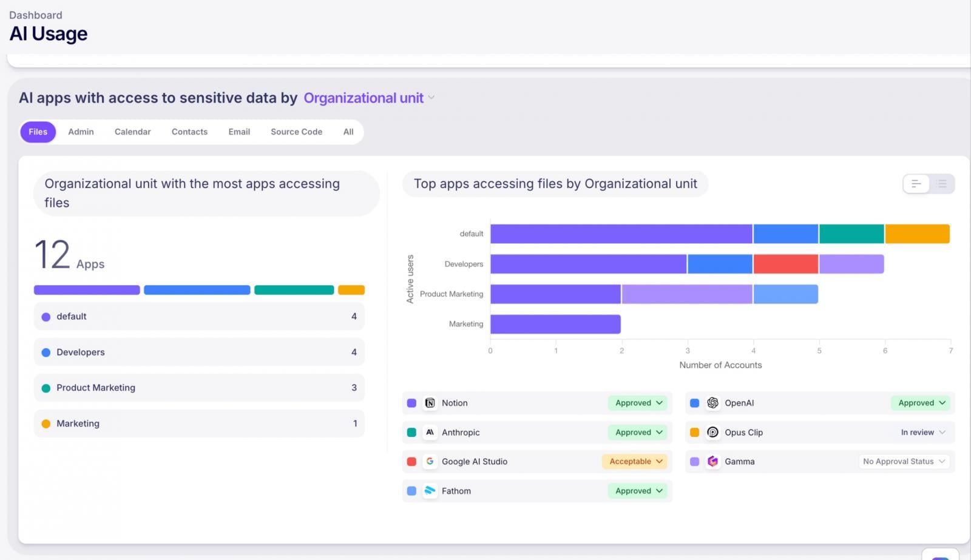Image resolution: width=971 pixels, height=560 pixels.
Task: Toggle the Developers legend color indicator
Action: (46, 352)
